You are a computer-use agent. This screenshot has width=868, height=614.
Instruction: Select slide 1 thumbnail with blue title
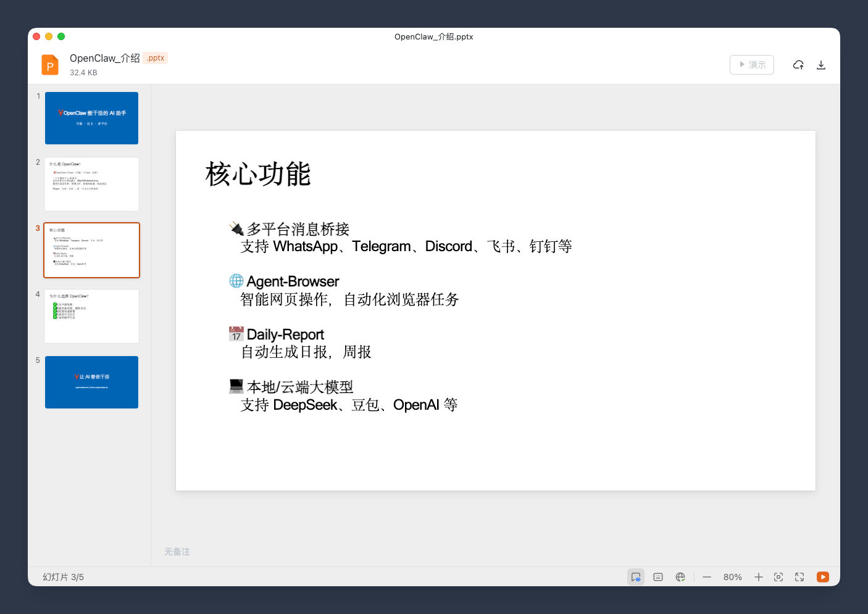(91, 118)
